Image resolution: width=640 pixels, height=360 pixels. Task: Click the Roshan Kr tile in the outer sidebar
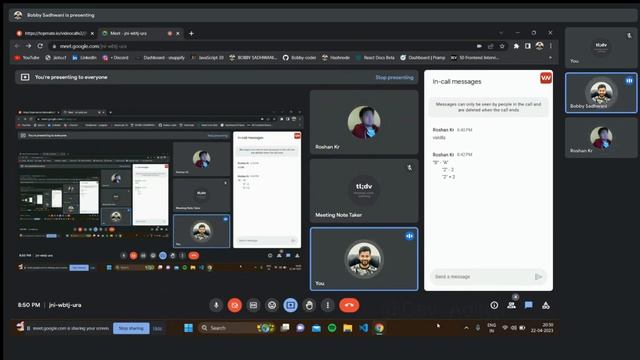(601, 138)
